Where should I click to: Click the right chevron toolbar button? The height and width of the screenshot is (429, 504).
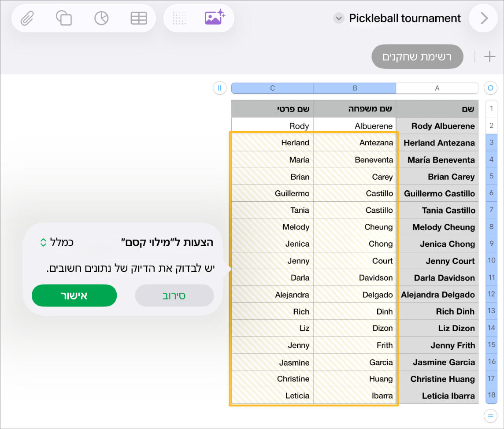coord(483,18)
